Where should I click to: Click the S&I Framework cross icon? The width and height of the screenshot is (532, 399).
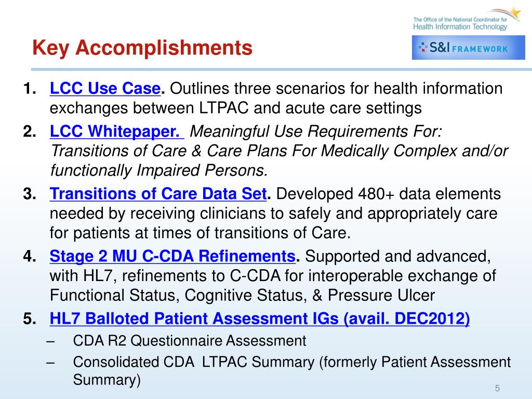pyautogui.click(x=423, y=47)
